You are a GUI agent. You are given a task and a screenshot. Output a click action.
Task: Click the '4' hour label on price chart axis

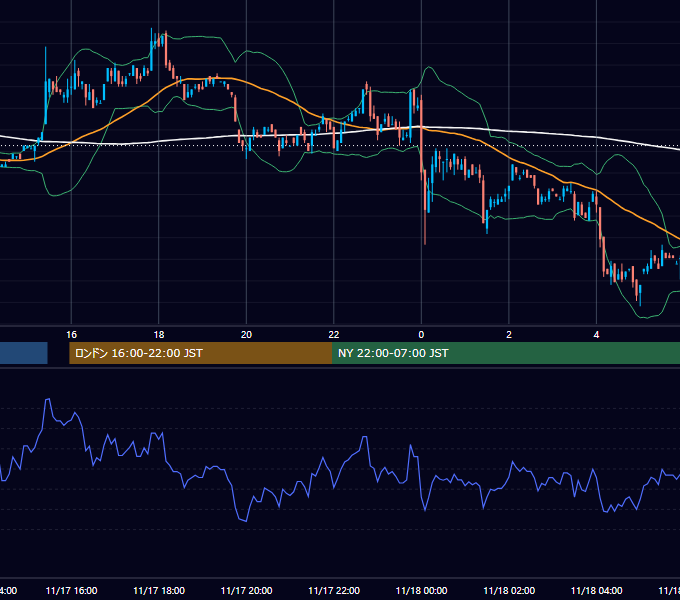pyautogui.click(x=596, y=335)
